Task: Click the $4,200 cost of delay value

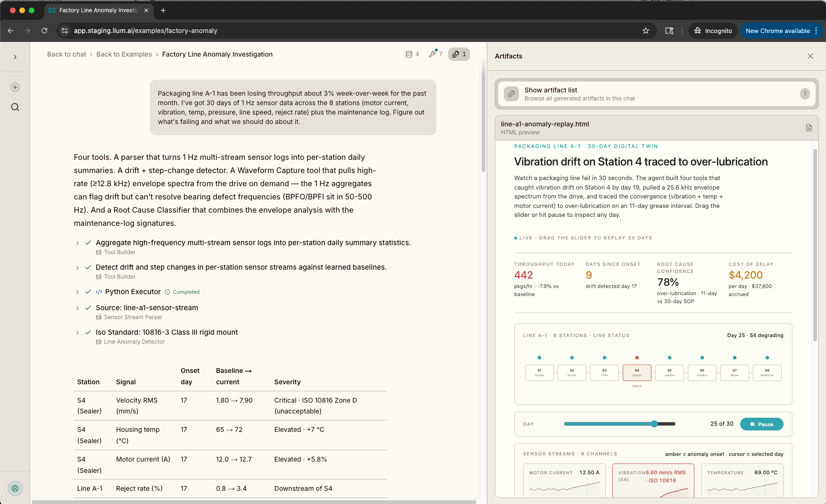Action: pos(745,275)
